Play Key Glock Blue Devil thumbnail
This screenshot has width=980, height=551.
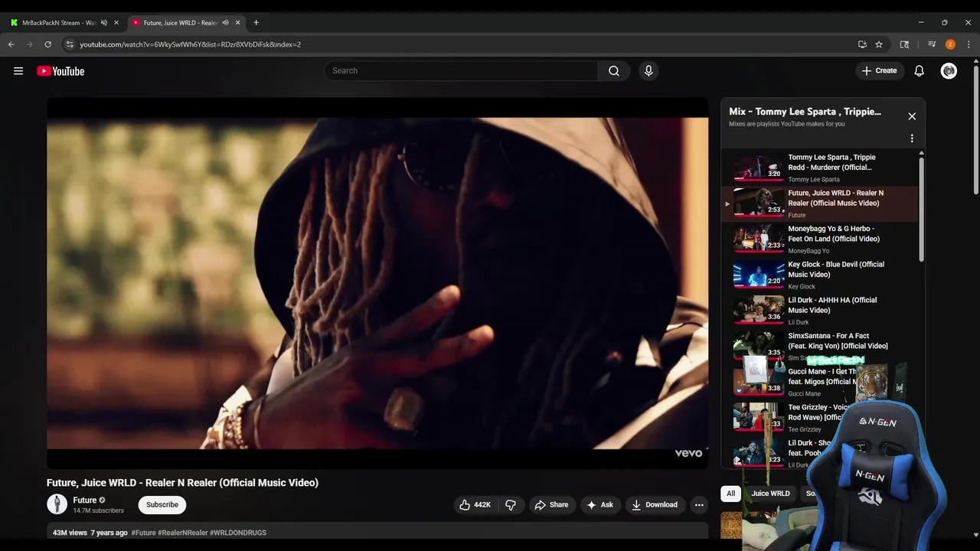[x=759, y=275]
